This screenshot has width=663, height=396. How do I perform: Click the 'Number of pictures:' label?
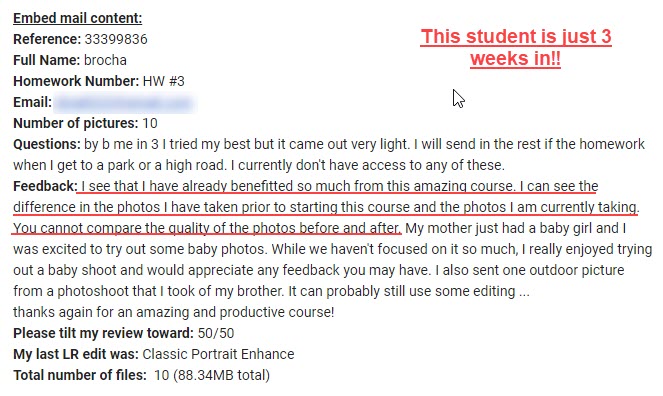tap(76, 123)
